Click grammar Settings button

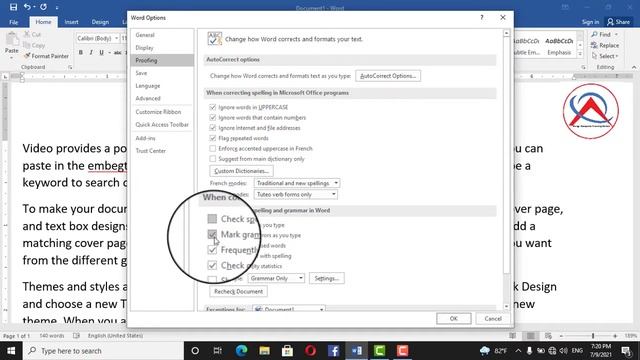327,278
